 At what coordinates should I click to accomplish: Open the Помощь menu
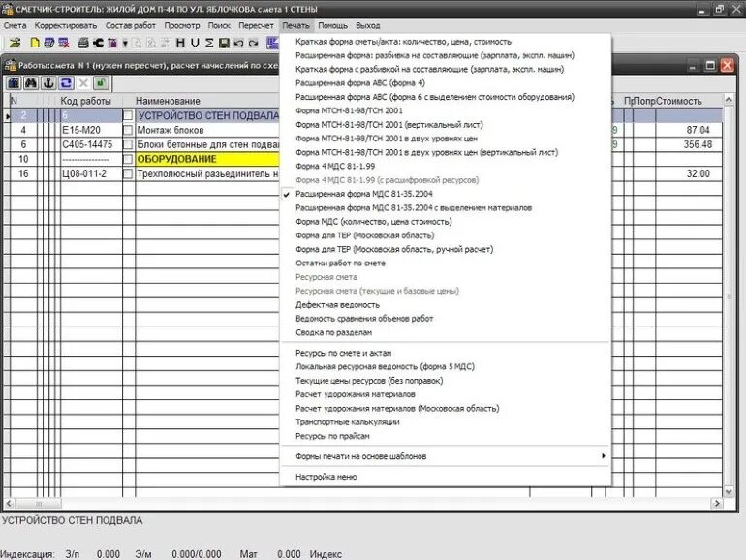pos(332,26)
